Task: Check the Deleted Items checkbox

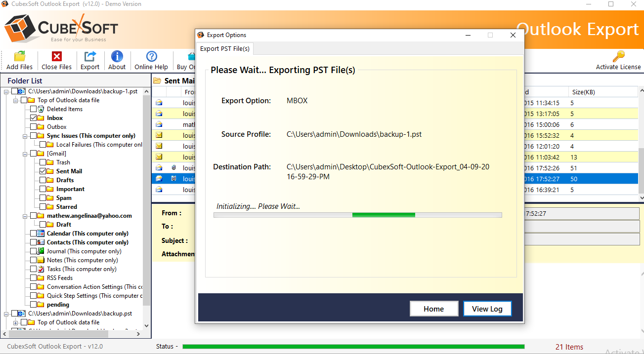Action: pos(33,109)
